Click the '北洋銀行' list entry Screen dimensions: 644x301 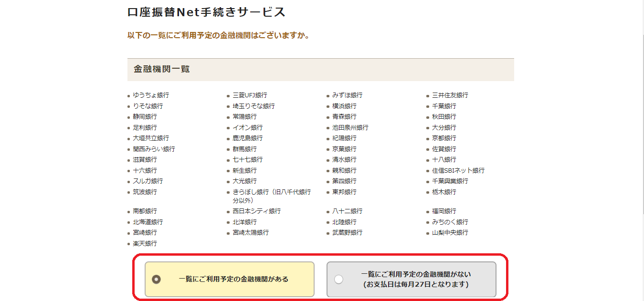point(244,222)
